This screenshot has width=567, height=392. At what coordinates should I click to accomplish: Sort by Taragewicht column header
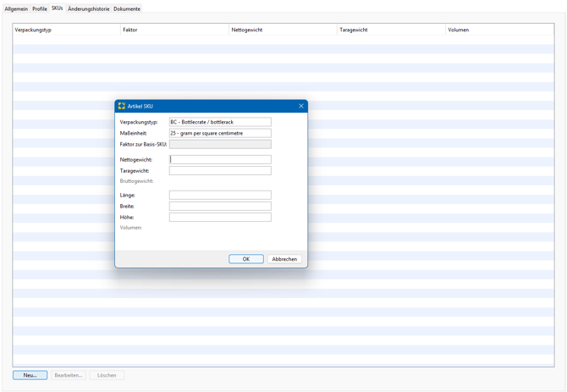392,30
